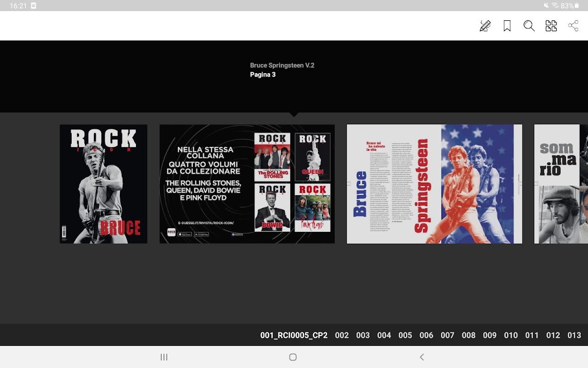This screenshot has height=368, width=588.
Task: Go to page 013 marker
Action: [574, 335]
